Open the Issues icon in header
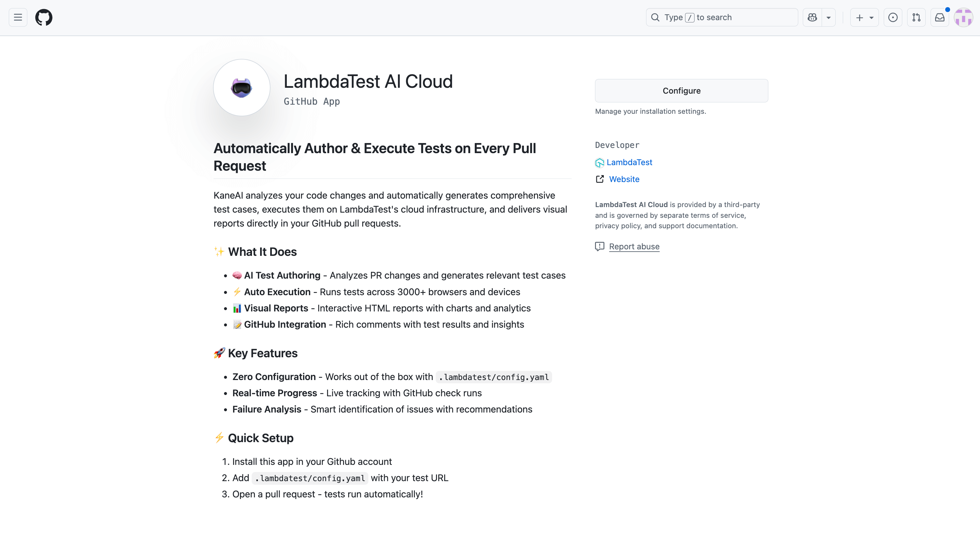The height and width of the screenshot is (552, 980). pos(893,18)
